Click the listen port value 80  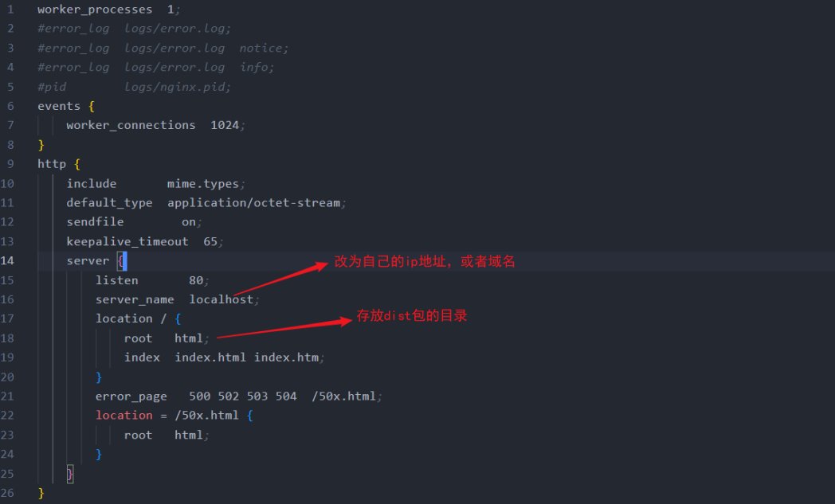tap(196, 280)
